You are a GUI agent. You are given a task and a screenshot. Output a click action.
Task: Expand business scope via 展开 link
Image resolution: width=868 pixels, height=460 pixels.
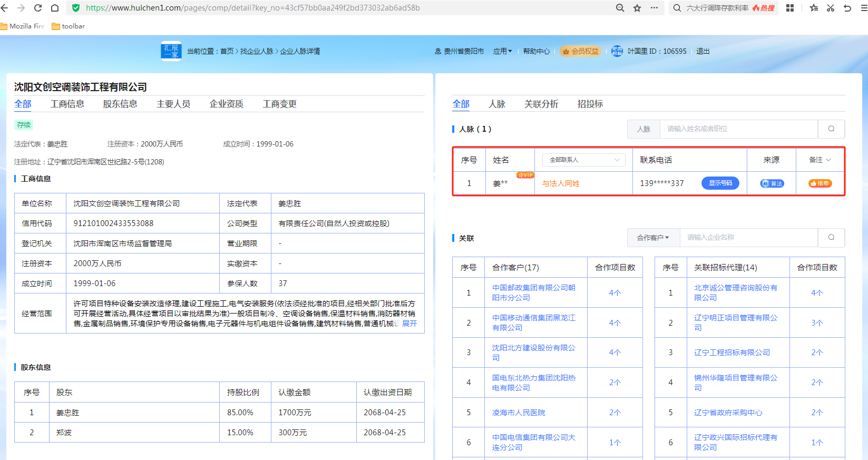click(409, 324)
